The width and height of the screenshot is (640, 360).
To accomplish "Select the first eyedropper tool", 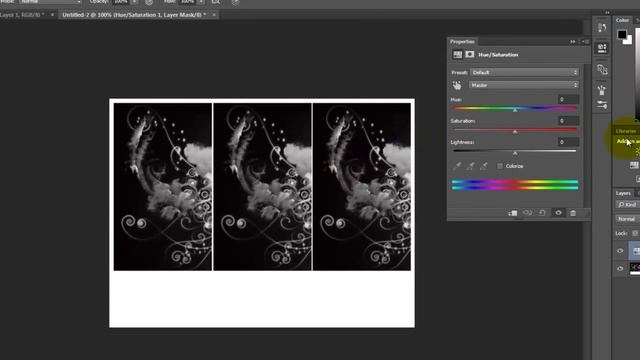I will [458, 166].
